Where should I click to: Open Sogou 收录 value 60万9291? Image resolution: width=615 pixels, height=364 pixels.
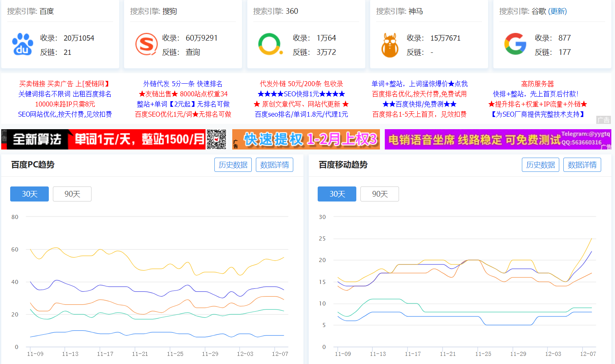click(201, 38)
